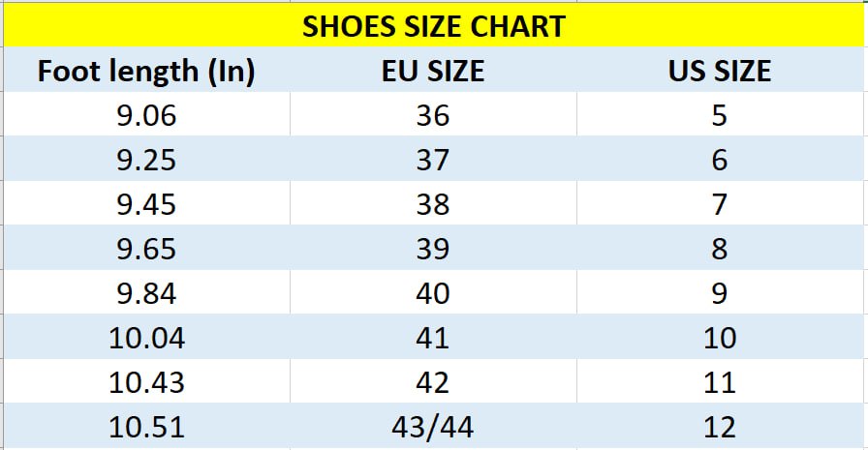Viewport: 868px width, 450px height.
Task: Select the Foot length (In) header
Action: [146, 72]
